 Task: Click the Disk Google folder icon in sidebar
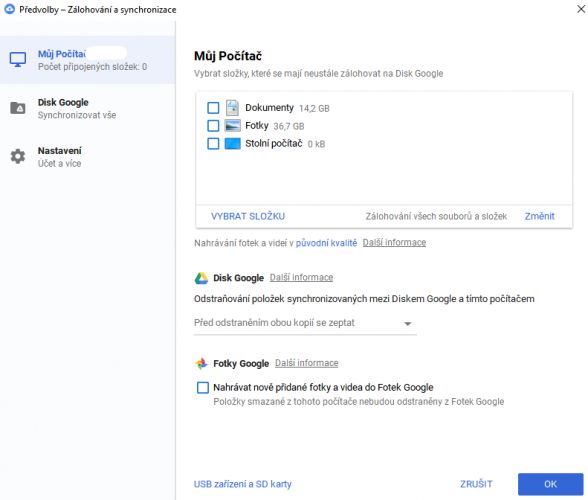click(x=18, y=108)
